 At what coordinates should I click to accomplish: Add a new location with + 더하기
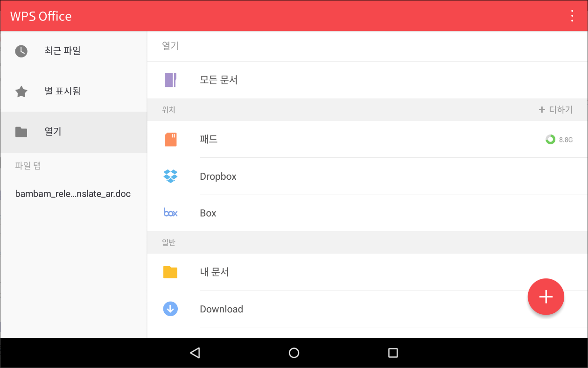click(555, 109)
